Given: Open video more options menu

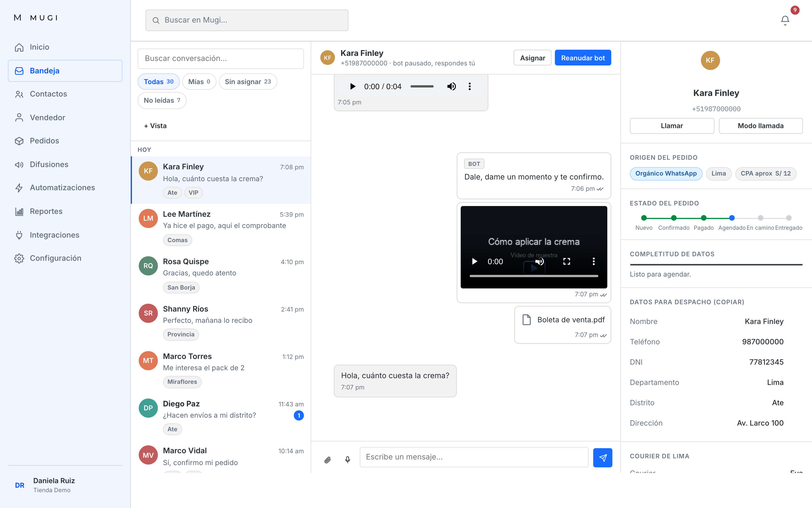Looking at the screenshot, I should coord(593,261).
